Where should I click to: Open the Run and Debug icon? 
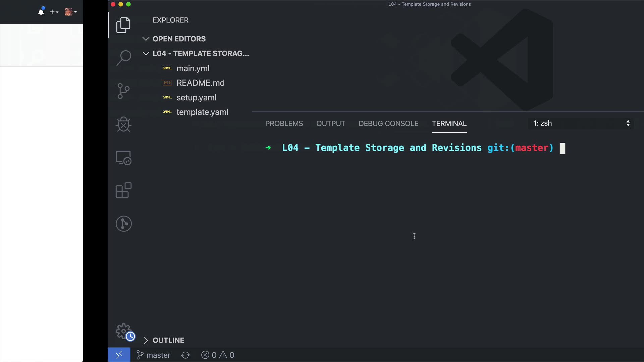click(x=123, y=124)
